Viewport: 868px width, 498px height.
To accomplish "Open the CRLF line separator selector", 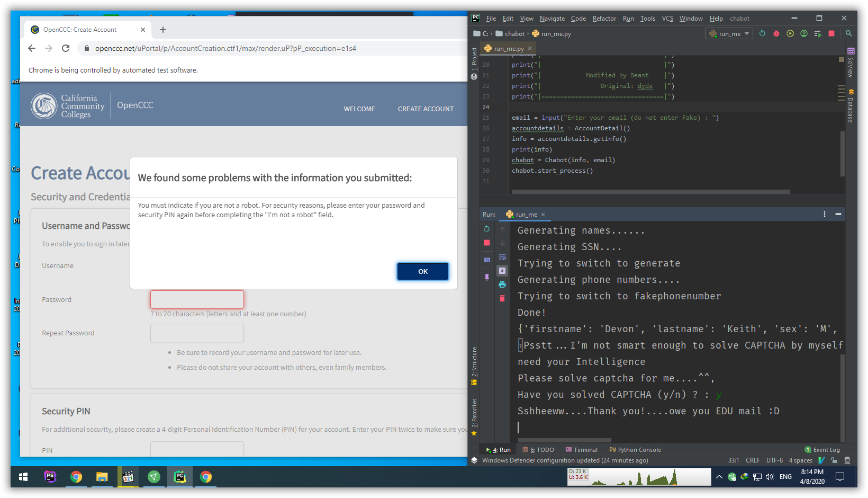I will point(753,460).
